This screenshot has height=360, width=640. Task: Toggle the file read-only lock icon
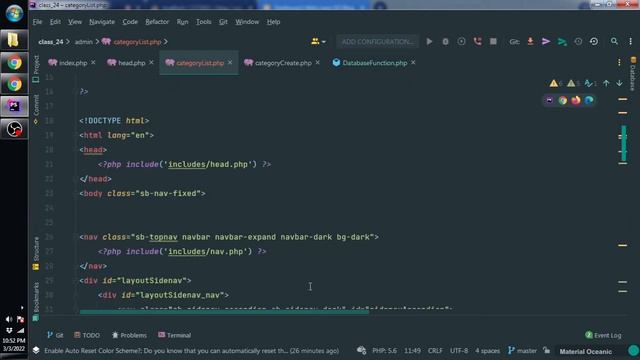click(547, 351)
